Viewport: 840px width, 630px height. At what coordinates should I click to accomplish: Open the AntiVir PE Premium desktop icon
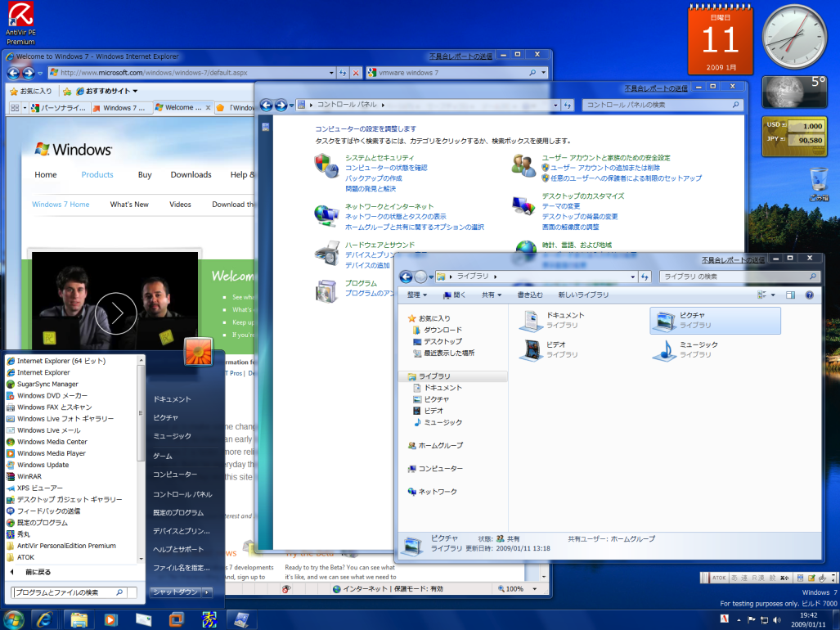20,23
